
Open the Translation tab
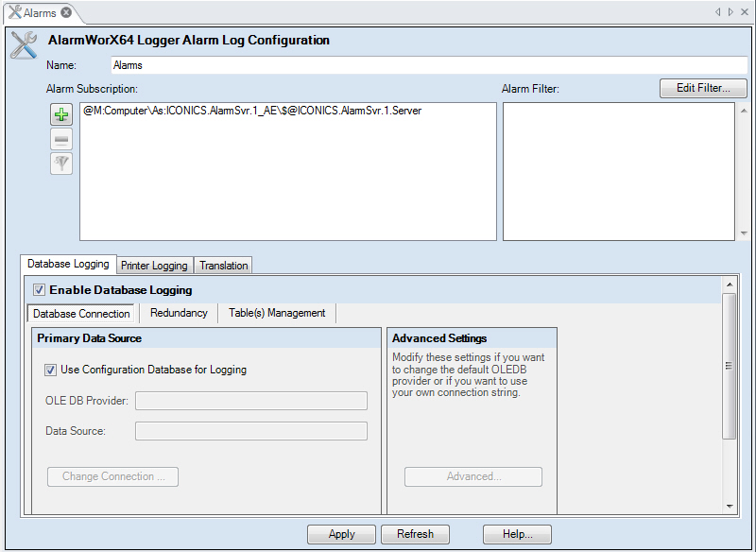(x=224, y=266)
